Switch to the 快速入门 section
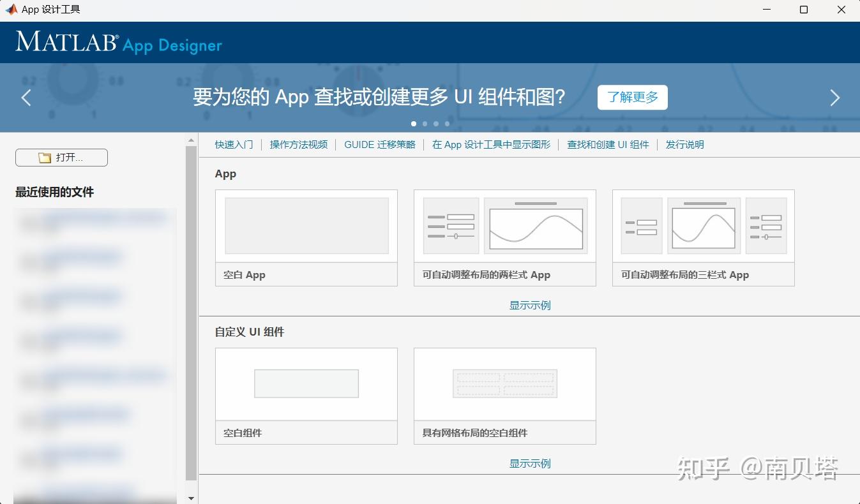This screenshot has width=860, height=504. [234, 144]
